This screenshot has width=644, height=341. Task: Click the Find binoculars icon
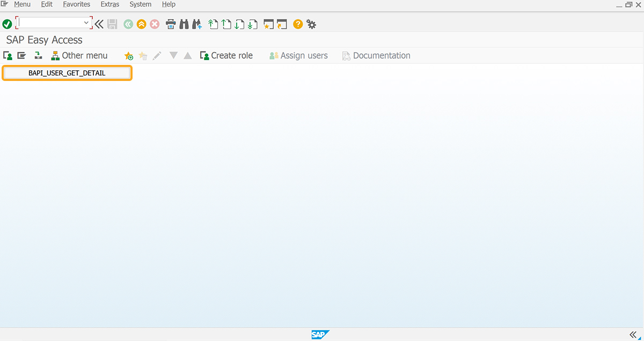tap(184, 24)
